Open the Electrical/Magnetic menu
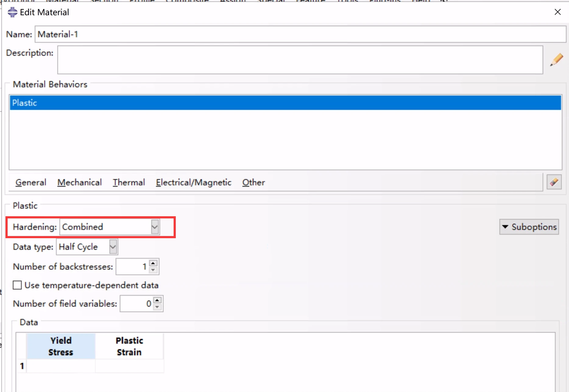Image resolution: width=569 pixels, height=392 pixels. 193,182
